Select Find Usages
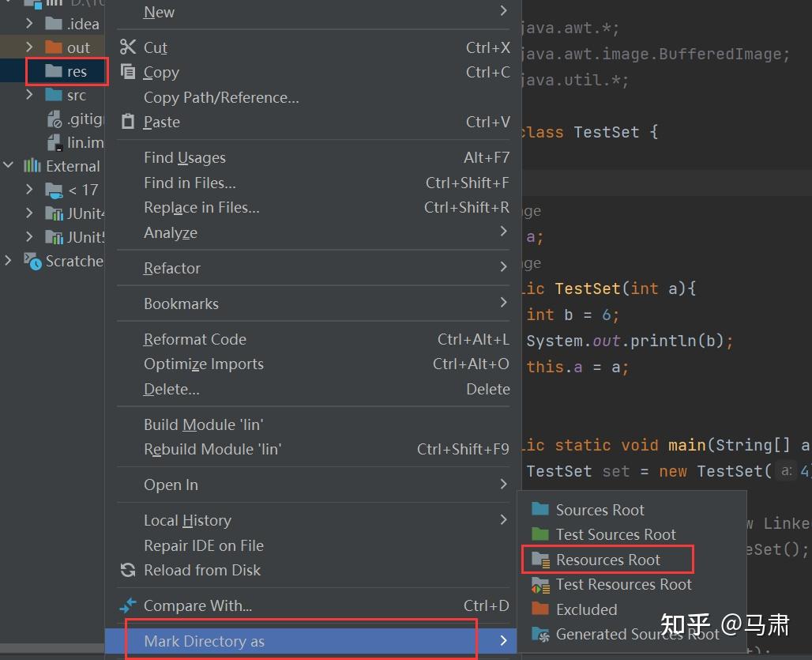 (314, 157)
